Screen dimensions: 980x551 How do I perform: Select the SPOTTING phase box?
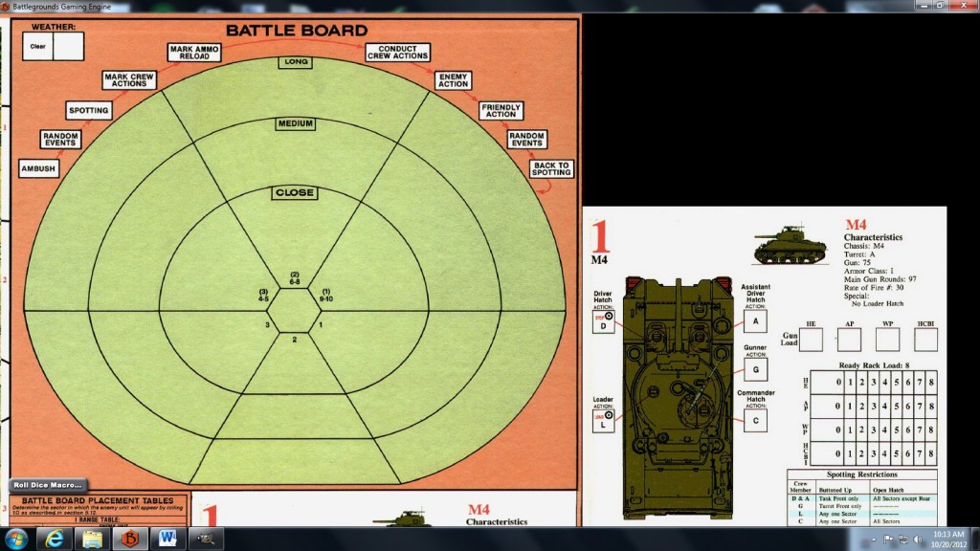coord(89,111)
